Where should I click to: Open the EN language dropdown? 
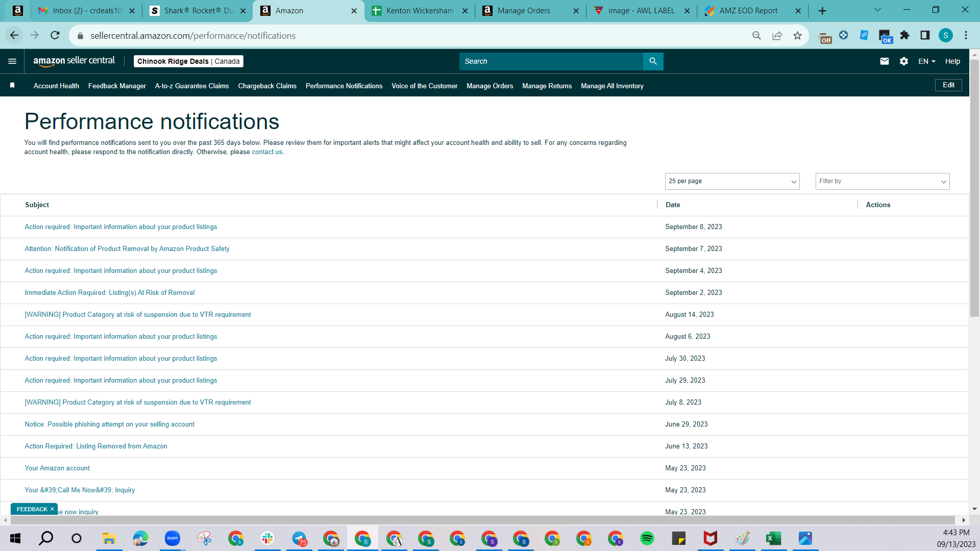click(x=927, y=61)
